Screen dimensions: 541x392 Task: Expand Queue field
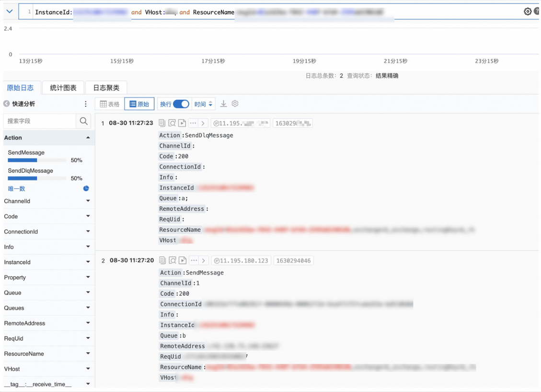(x=88, y=292)
